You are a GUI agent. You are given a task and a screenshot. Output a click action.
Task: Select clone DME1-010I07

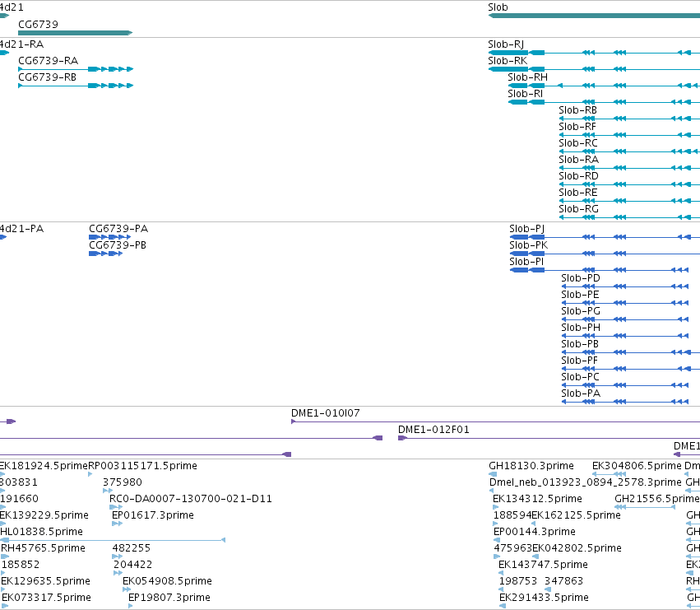(326, 413)
